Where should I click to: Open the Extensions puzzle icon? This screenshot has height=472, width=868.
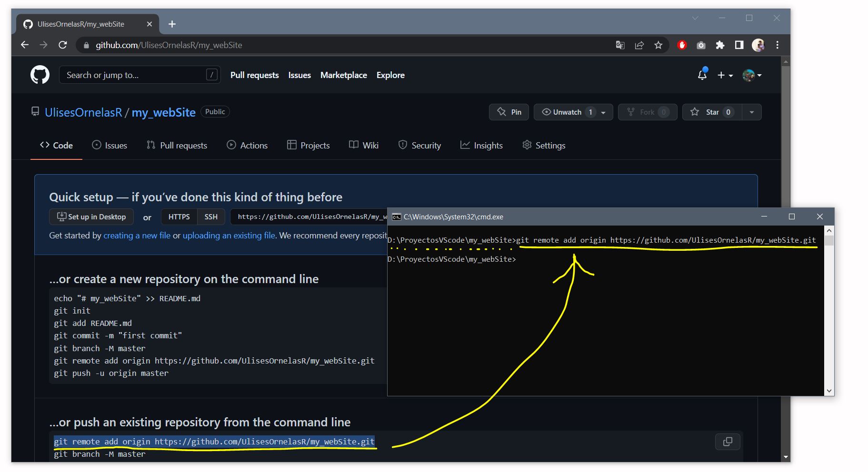720,45
